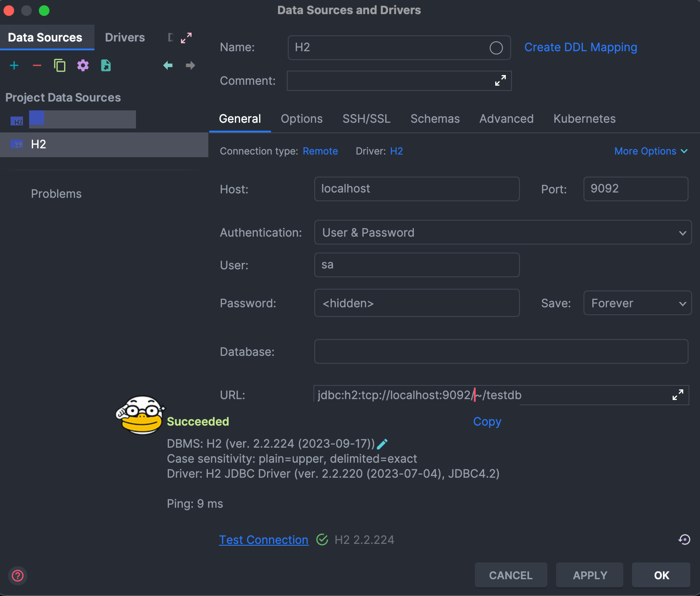Go forward with the right arrow icon

[190, 66]
